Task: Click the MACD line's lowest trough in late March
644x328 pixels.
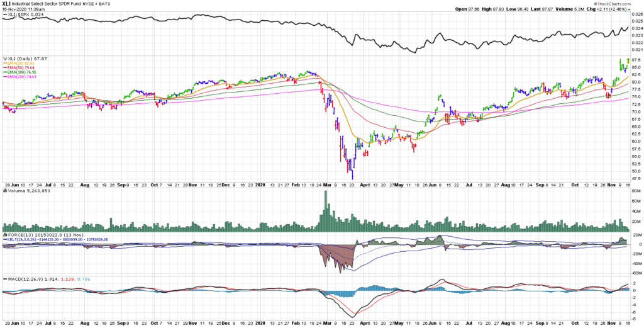Action: [353, 317]
